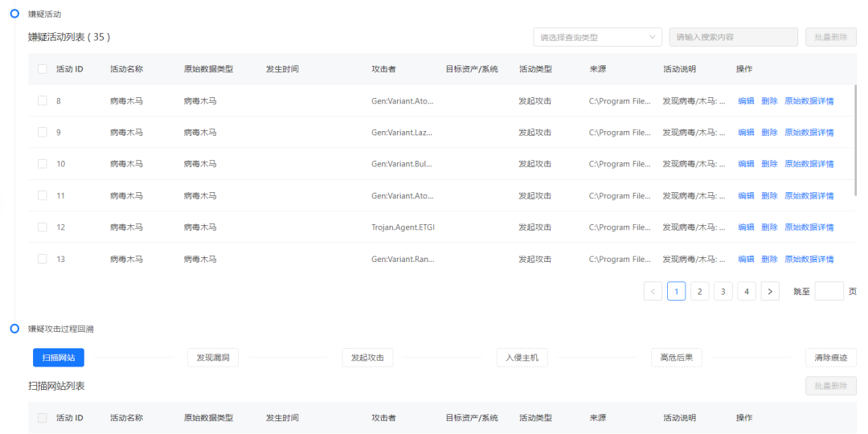This screenshot has height=434, width=868.
Task: Click the next page arrow icon
Action: [x=770, y=292]
